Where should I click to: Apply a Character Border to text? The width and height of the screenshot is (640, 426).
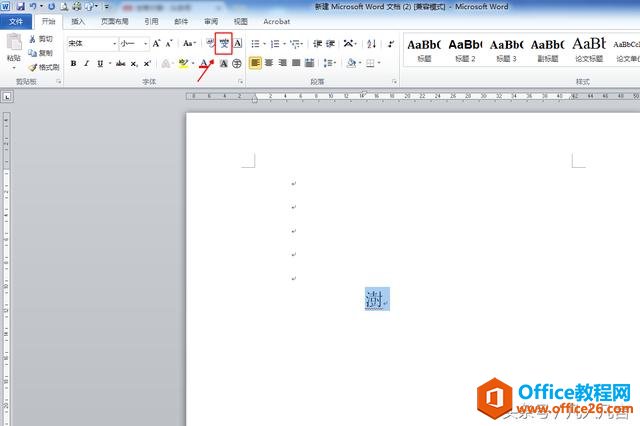[x=238, y=43]
